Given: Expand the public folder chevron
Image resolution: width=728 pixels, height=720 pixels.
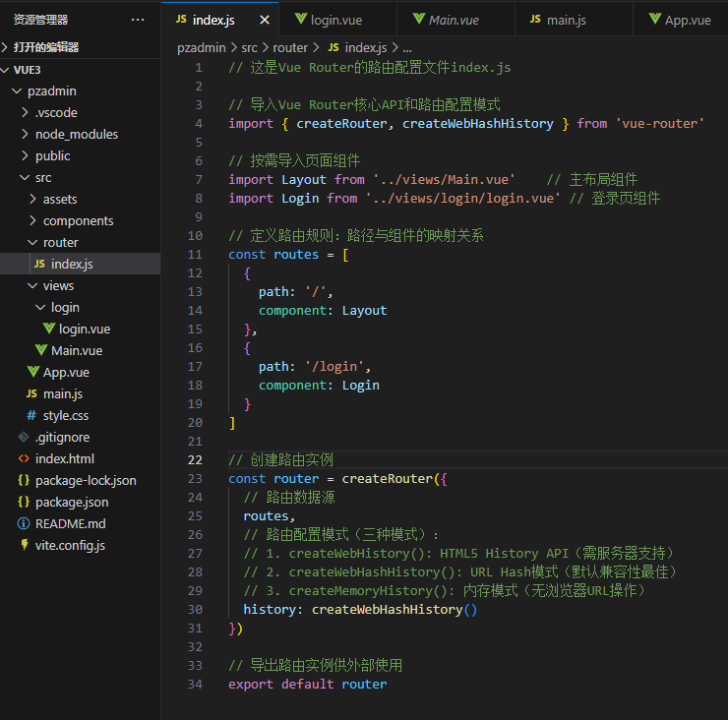Looking at the screenshot, I should [x=25, y=156].
